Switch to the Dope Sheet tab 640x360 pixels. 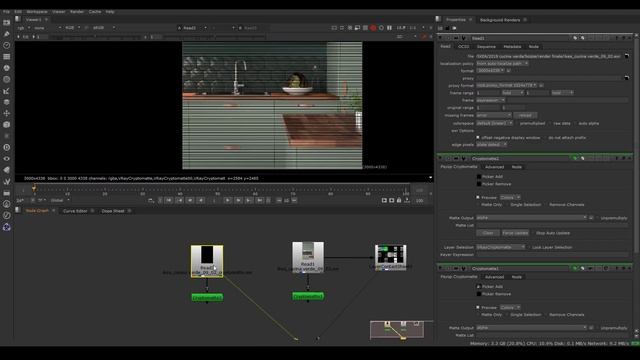(113, 211)
